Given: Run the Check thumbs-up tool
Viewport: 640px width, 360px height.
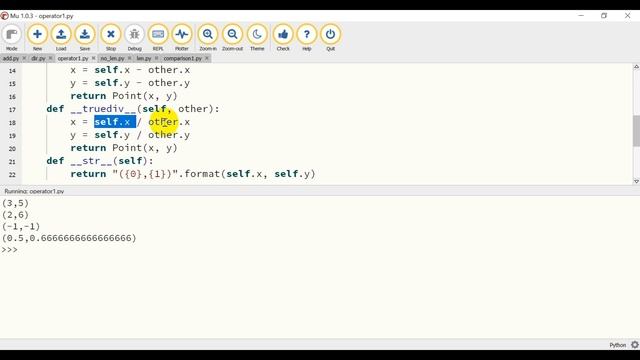Looking at the screenshot, I should [283, 37].
